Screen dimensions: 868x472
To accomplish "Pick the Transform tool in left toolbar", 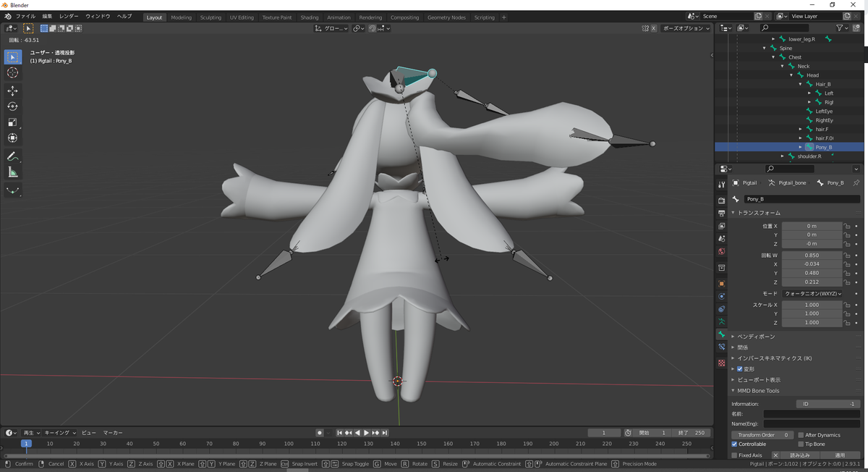I will pos(13,138).
